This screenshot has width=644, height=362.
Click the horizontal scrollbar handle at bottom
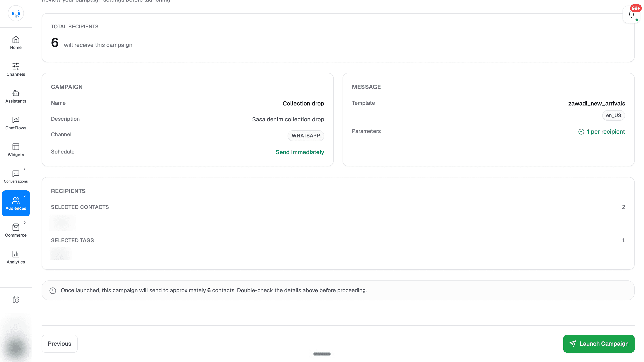[x=322, y=354]
